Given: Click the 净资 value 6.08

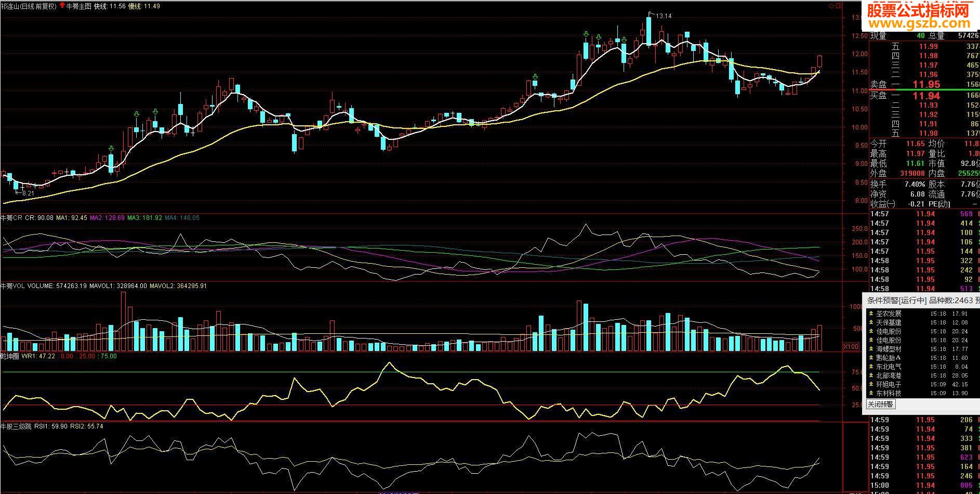Looking at the screenshot, I should (918, 194).
